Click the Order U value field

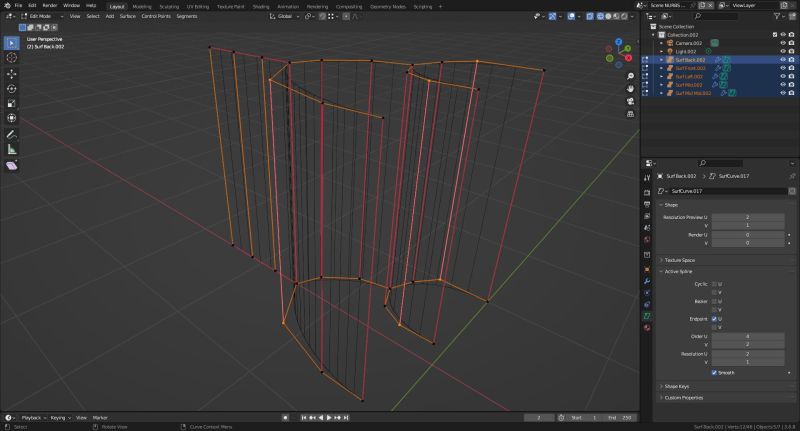748,337
